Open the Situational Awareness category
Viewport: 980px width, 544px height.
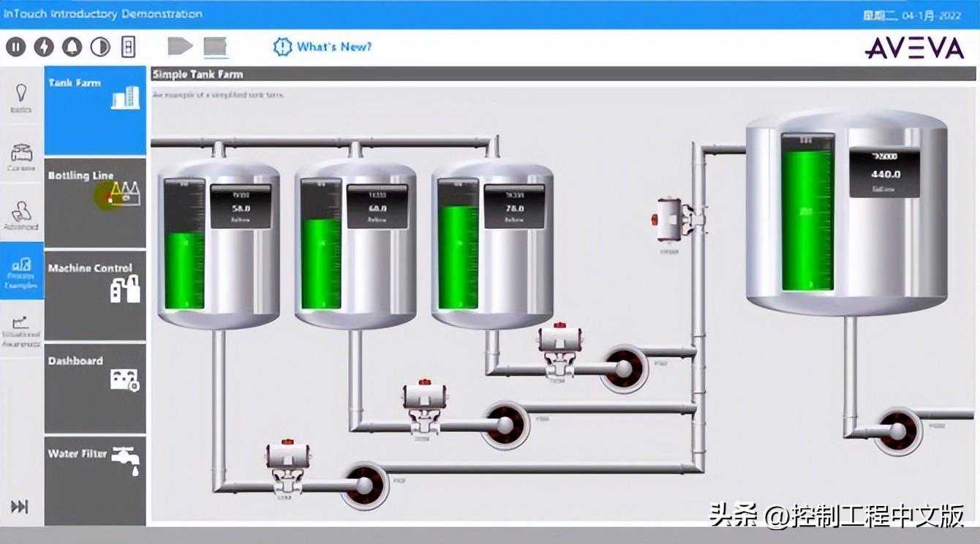click(21, 331)
